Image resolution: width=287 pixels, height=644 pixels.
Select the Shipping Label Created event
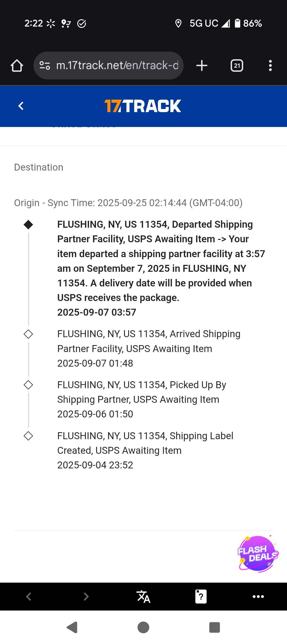(x=146, y=450)
